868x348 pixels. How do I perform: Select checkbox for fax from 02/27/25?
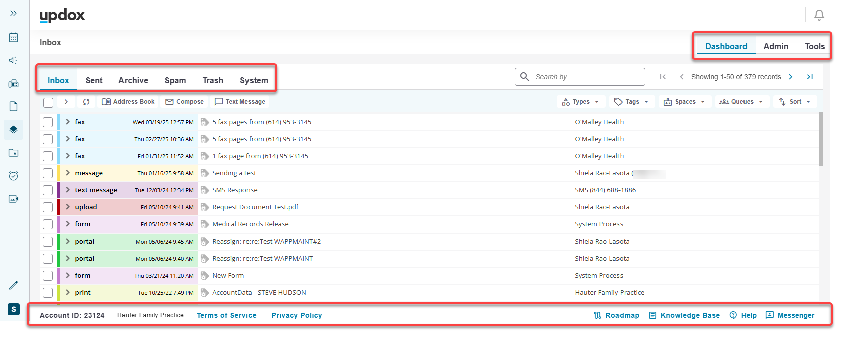tap(48, 139)
